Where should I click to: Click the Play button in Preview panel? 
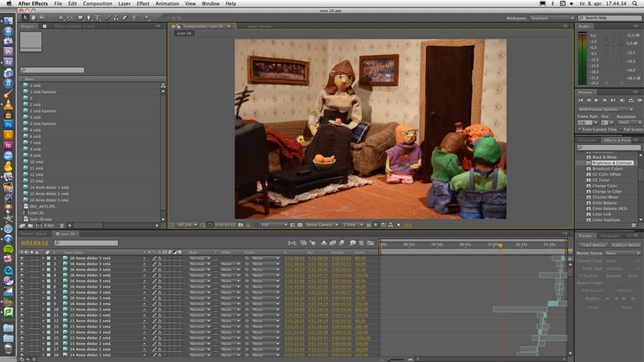point(597,100)
